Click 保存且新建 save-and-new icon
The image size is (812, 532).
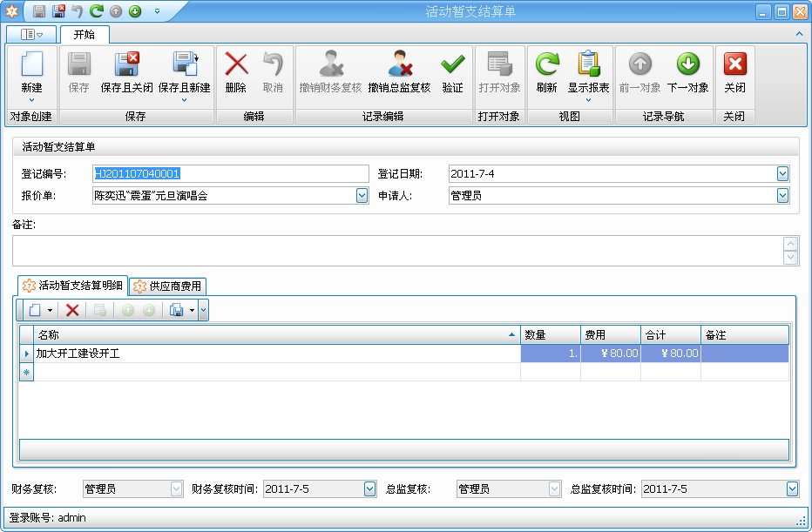(185, 64)
